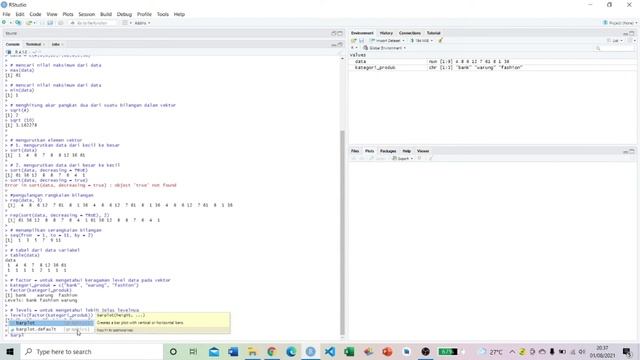Viewport: 640px width, 360px height.
Task: Open the Code menu
Action: coord(35,14)
